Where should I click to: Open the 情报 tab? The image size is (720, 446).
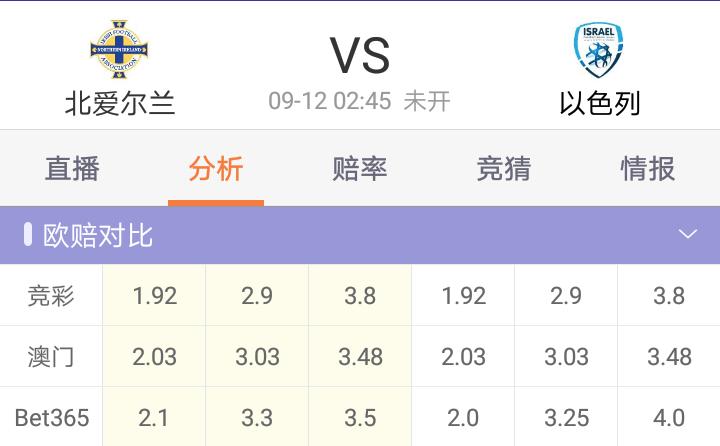tap(648, 169)
